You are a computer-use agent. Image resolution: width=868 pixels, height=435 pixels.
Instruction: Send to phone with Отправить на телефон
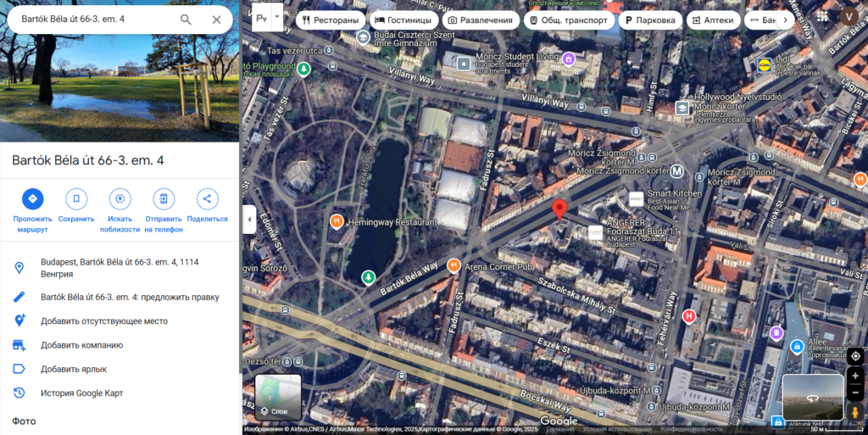point(164,211)
